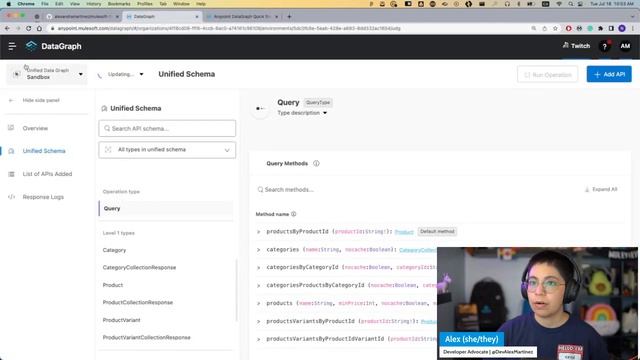Click the browser back arrow
This screenshot has height=360, width=640.
(7, 28)
